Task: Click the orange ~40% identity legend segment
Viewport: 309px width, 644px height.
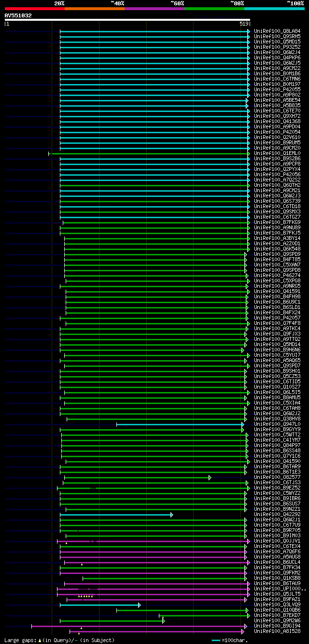Action: coord(94,9)
